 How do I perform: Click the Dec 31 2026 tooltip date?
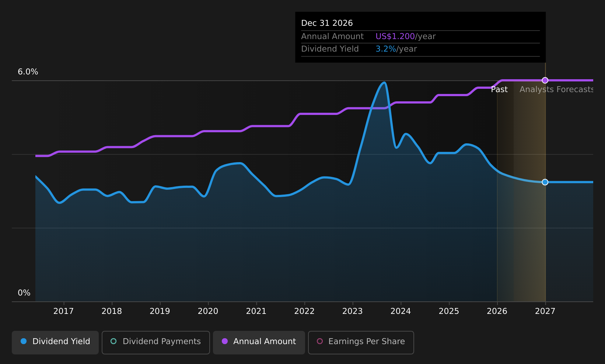coord(327,23)
